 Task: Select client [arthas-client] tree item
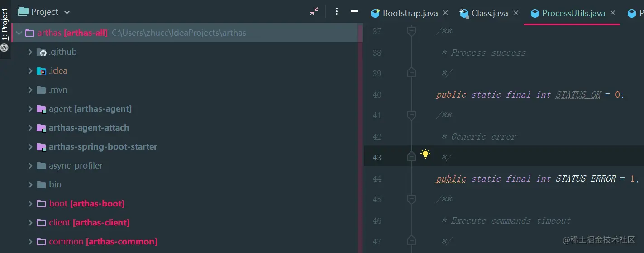coord(89,223)
